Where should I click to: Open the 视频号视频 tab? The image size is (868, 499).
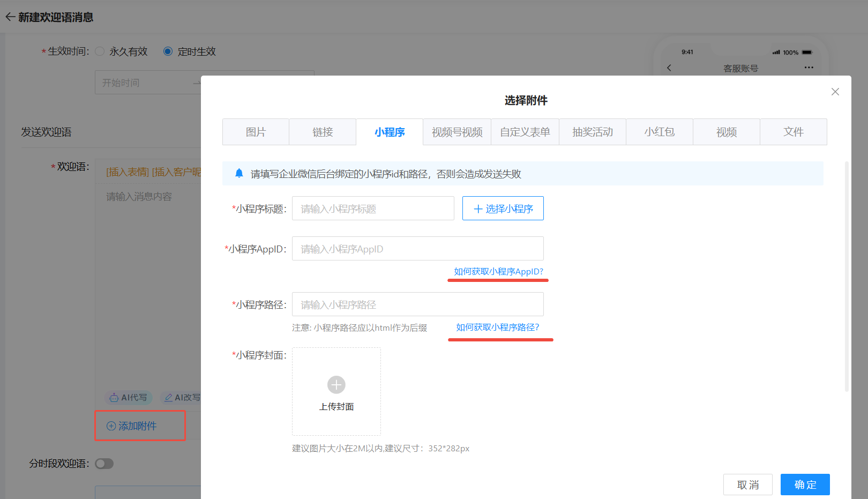(457, 132)
